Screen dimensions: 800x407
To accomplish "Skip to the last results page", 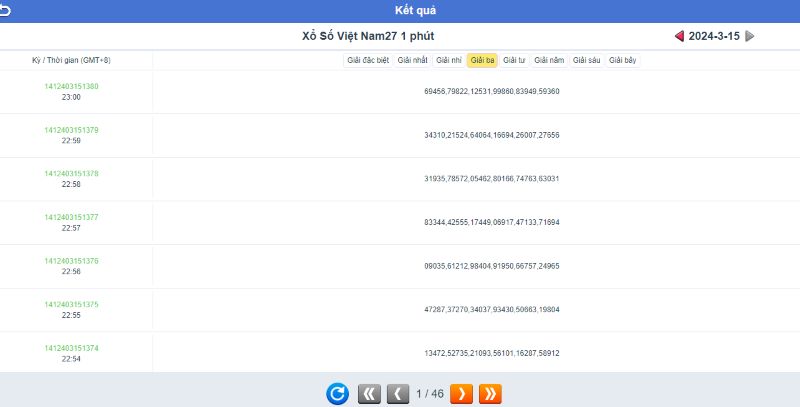I will pos(490,394).
